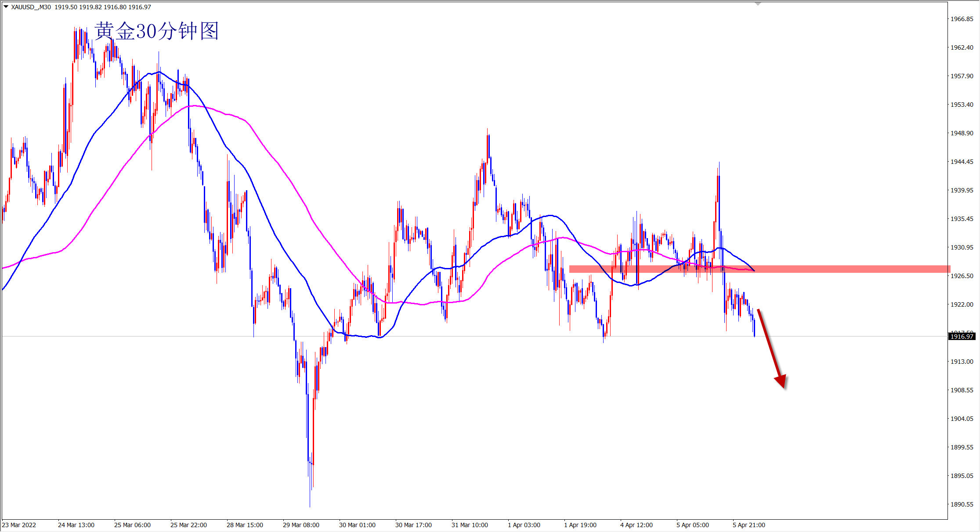The width and height of the screenshot is (980, 532).
Task: Click the 1 Apr 03:00 time label
Action: coord(524,525)
